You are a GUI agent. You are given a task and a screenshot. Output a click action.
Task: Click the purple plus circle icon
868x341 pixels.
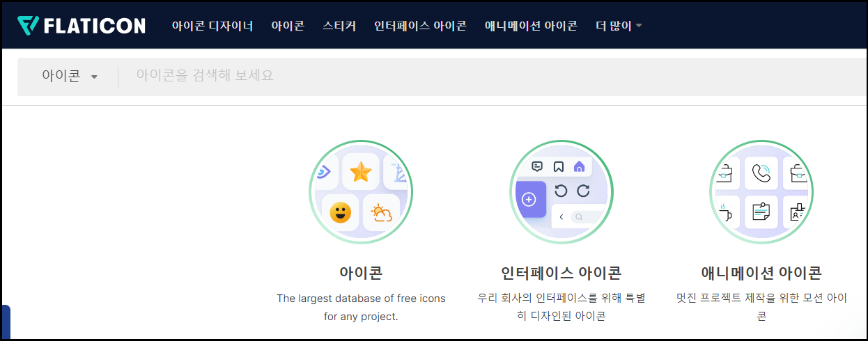tap(529, 200)
